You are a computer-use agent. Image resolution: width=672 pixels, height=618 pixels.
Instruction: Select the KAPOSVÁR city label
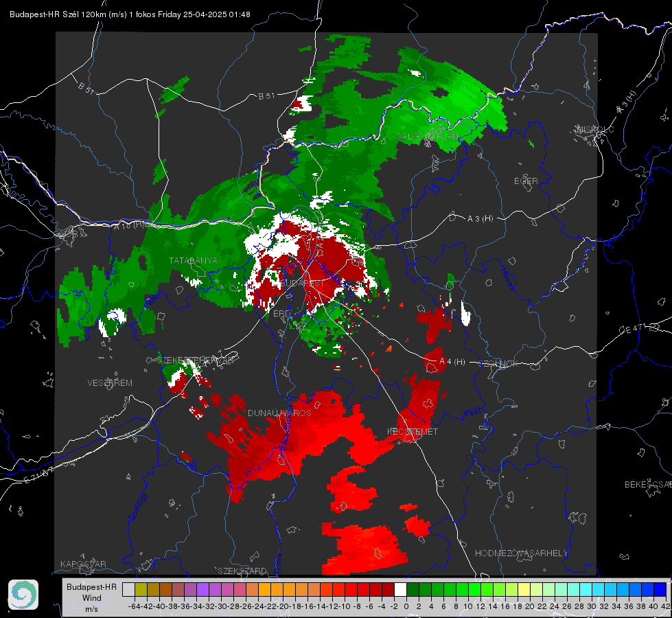pos(83,564)
